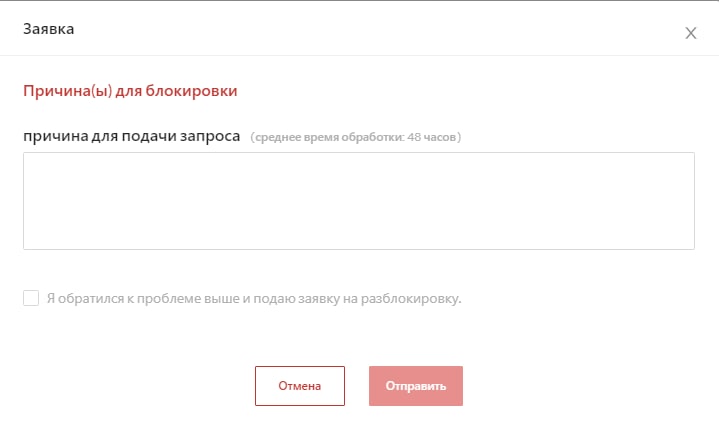Place the cursor in the large empty text box

click(x=359, y=201)
